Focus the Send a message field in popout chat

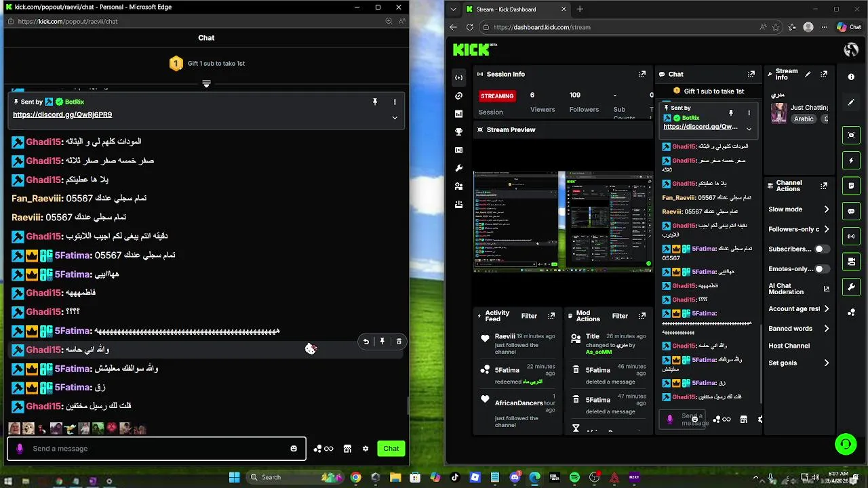point(157,449)
